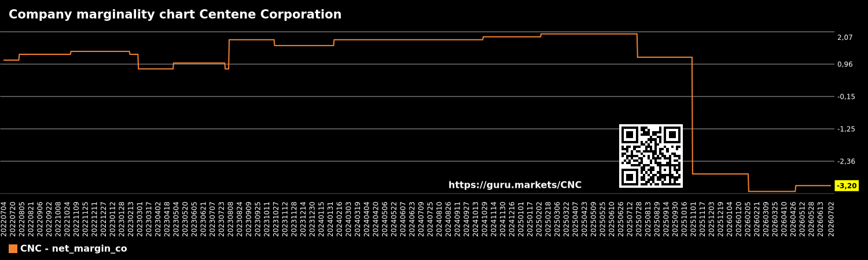Select the 0,96 y-axis value
Image resolution: width=868 pixels, height=260 pixels.
845,64
